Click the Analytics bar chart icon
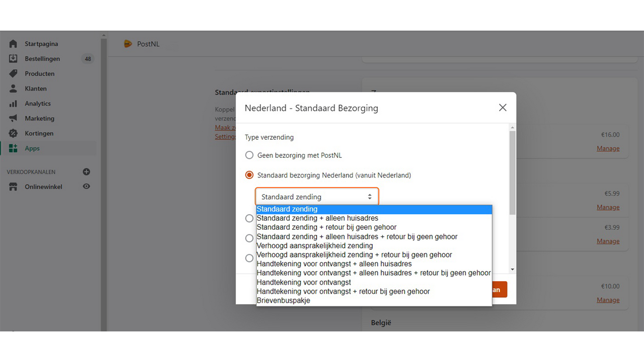 [x=13, y=104]
